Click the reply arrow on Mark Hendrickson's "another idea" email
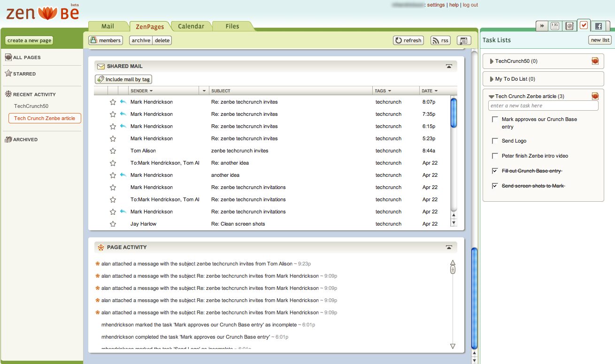The width and height of the screenshot is (615, 364). (x=123, y=175)
